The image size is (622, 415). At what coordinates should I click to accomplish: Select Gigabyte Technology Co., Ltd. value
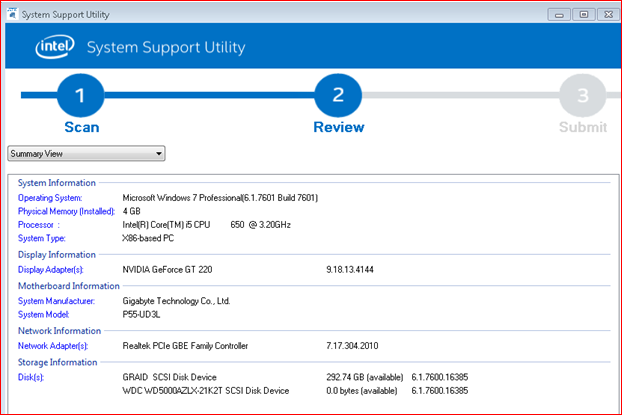point(176,301)
